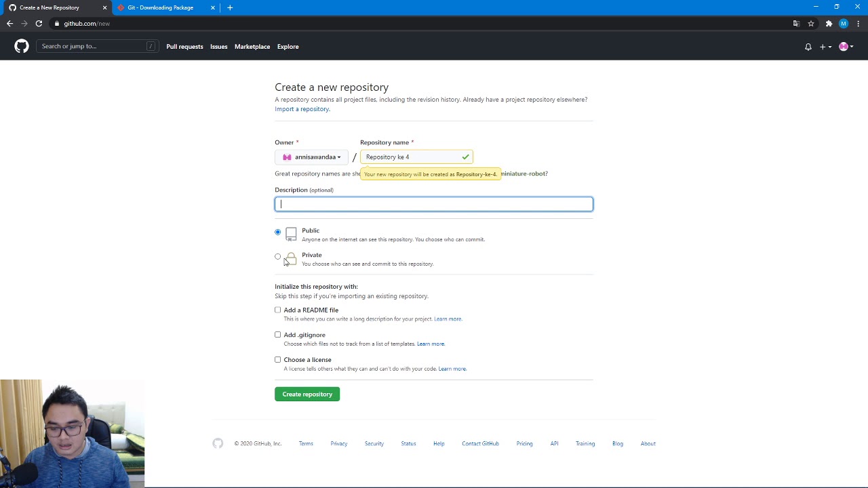Click the footer GitHub logo
Image resolution: width=868 pixels, height=488 pixels.
pos(218,443)
